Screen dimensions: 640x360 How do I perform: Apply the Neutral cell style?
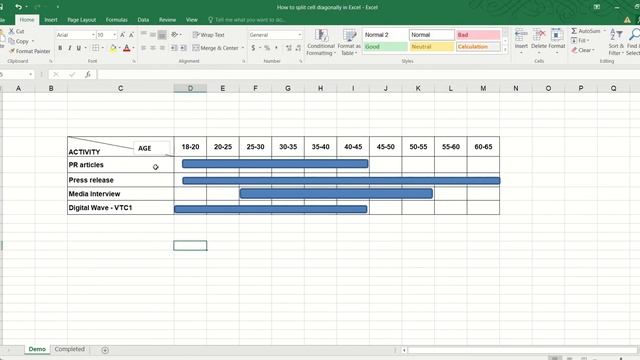pyautogui.click(x=432, y=47)
